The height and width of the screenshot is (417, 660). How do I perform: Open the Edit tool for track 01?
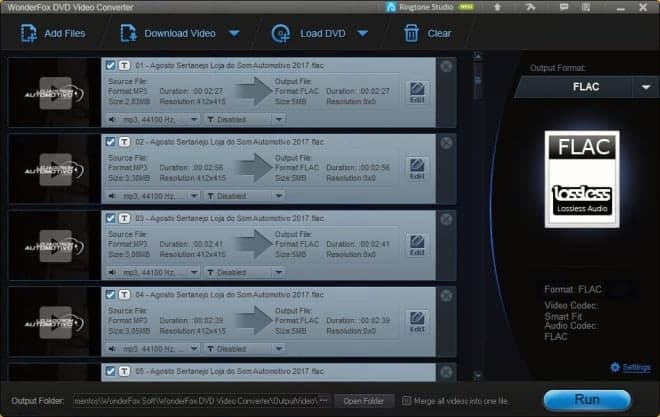pyautogui.click(x=417, y=92)
